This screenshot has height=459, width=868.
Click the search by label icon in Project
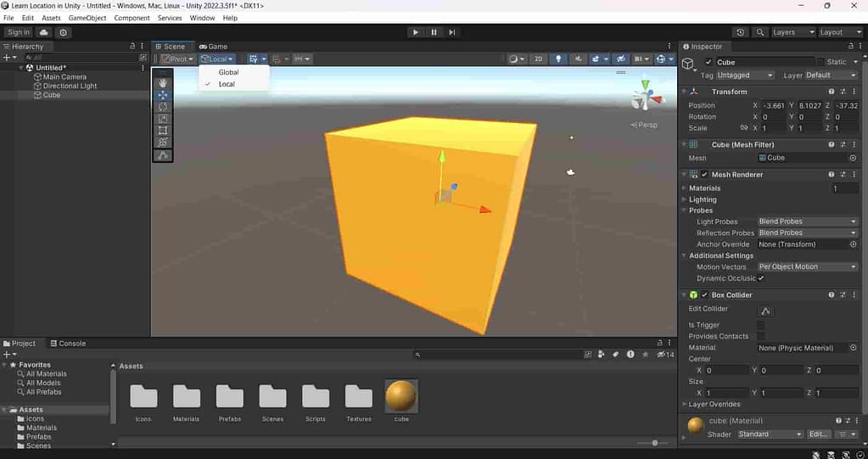(x=615, y=355)
